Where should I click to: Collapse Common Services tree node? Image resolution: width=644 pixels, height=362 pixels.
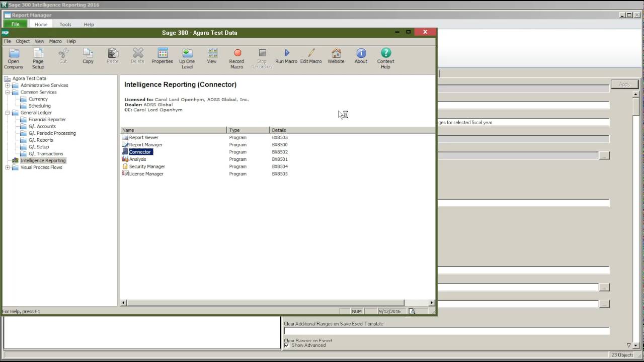tap(8, 92)
